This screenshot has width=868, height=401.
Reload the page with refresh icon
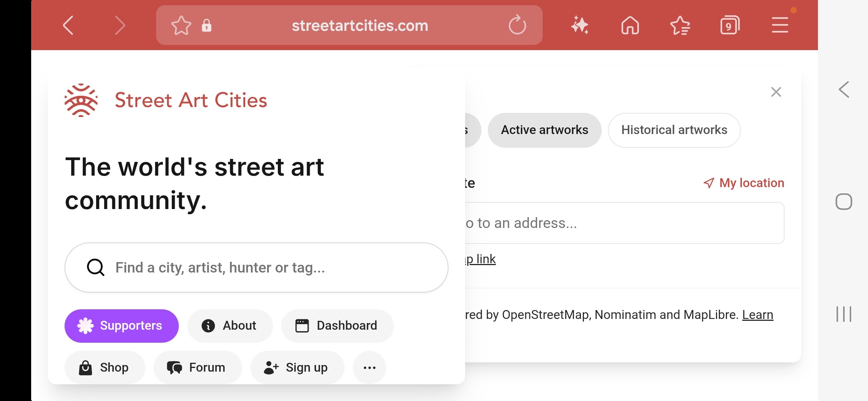[x=517, y=25]
